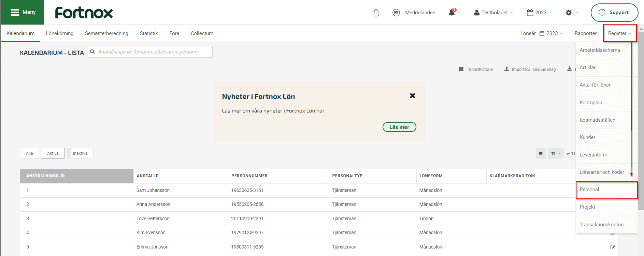Select Personal from Register menu
The width and height of the screenshot is (644, 256).
point(606,190)
